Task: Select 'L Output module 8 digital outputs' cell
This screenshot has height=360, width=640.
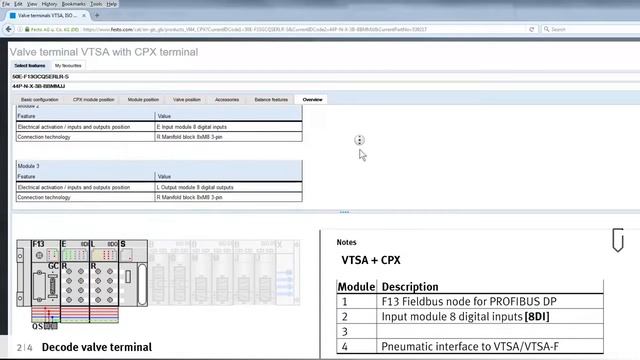Action: (x=229, y=187)
